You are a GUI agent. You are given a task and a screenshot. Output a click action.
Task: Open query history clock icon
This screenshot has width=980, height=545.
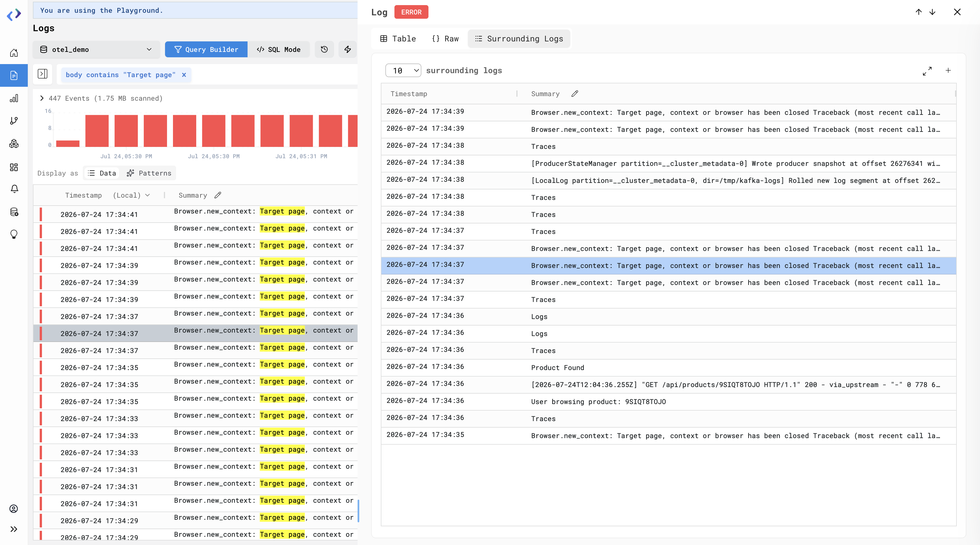click(x=324, y=49)
